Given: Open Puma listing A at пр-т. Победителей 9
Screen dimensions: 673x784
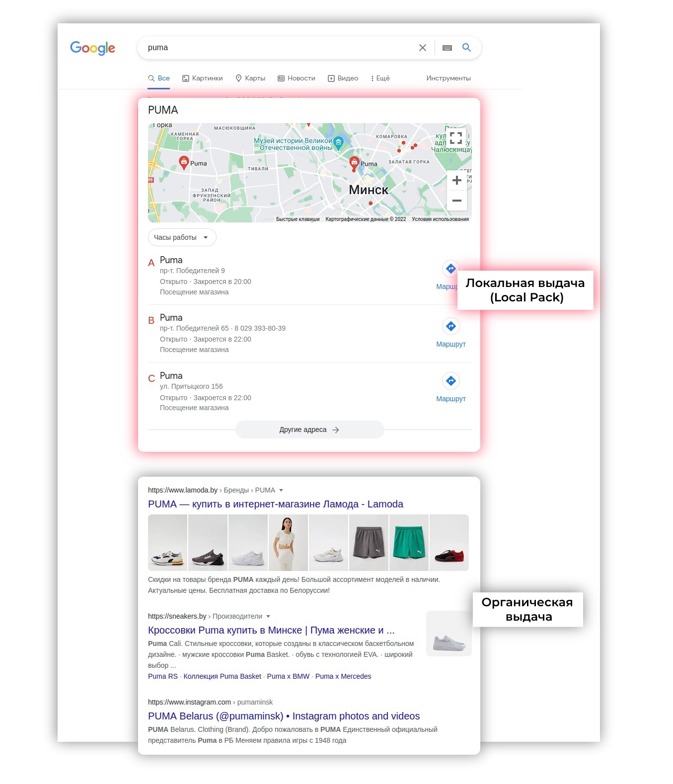Looking at the screenshot, I should pos(171,260).
